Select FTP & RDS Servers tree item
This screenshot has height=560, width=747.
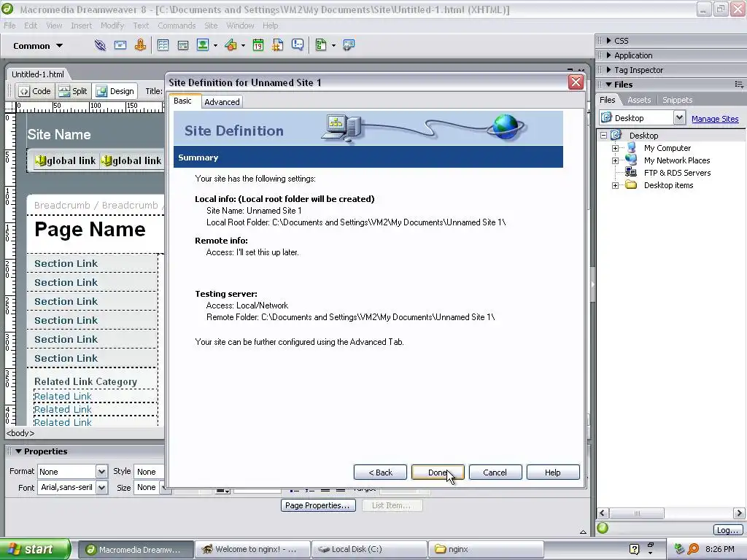(677, 173)
